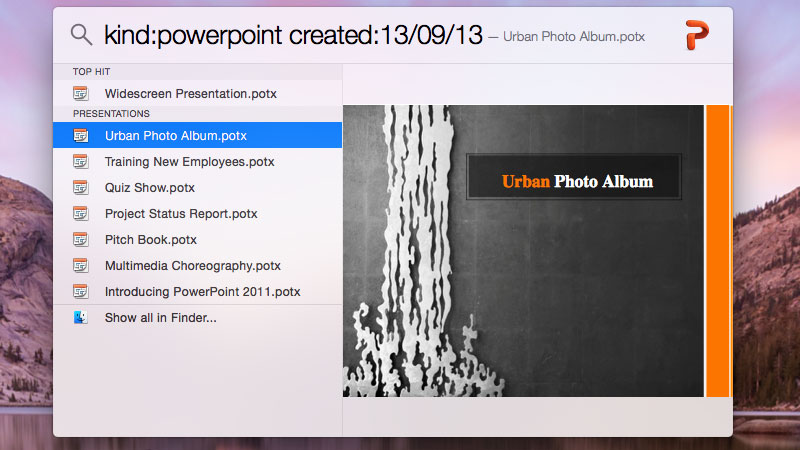Click the Spotlight magnifying glass icon

point(81,35)
